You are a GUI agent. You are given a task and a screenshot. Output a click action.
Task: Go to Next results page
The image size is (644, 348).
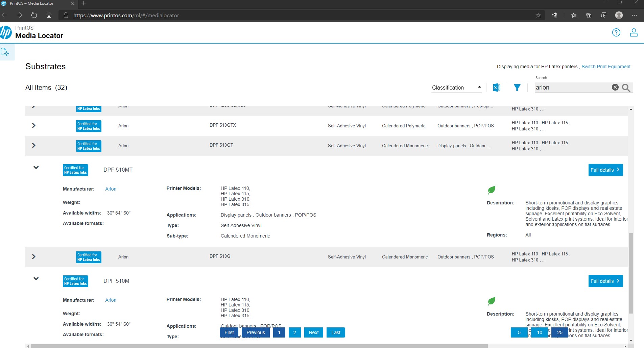click(x=314, y=332)
